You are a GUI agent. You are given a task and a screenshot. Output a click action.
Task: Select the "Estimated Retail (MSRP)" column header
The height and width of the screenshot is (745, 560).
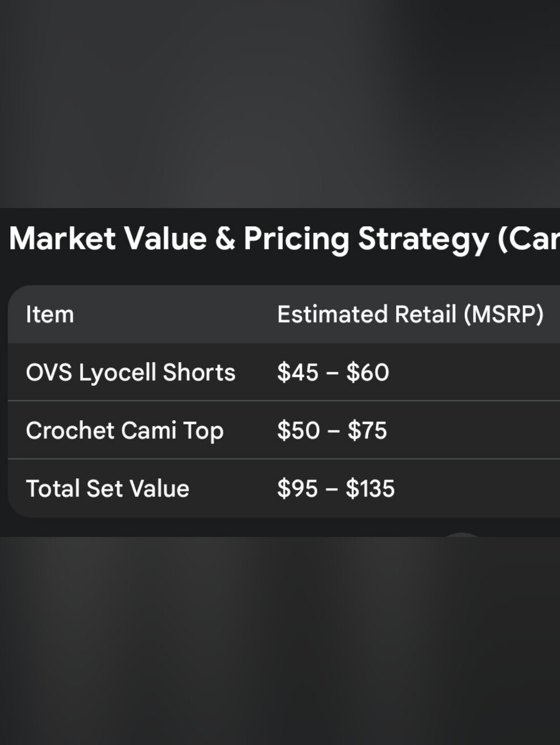tap(410, 314)
